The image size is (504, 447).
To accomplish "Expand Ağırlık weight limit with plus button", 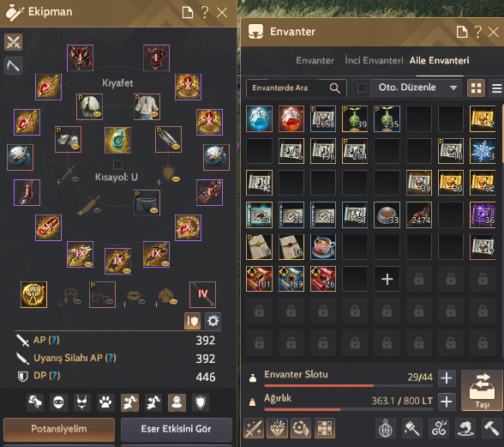I will [446, 402].
